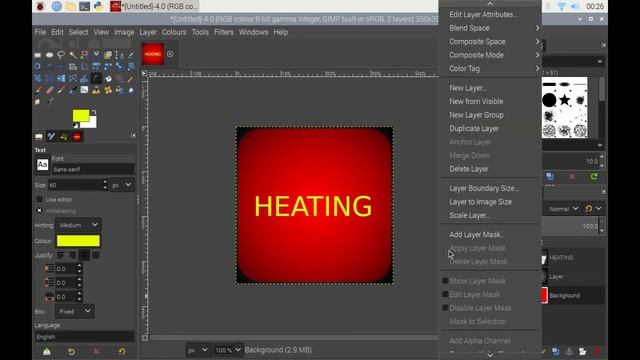Screen dimensions: 640x360
Task: Select the Eraser tool
Action: point(49,90)
